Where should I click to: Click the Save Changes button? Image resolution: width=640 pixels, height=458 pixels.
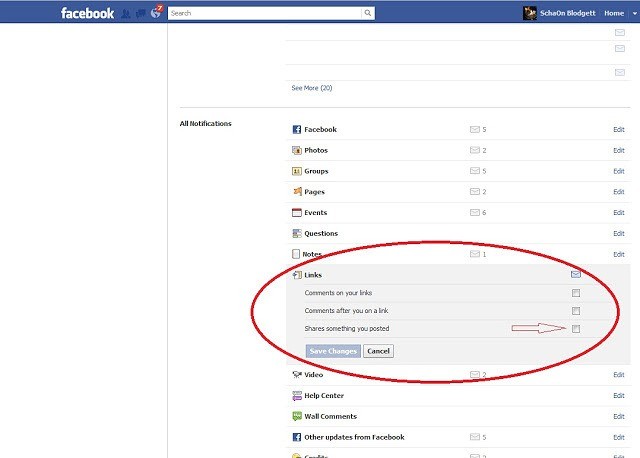coord(333,351)
